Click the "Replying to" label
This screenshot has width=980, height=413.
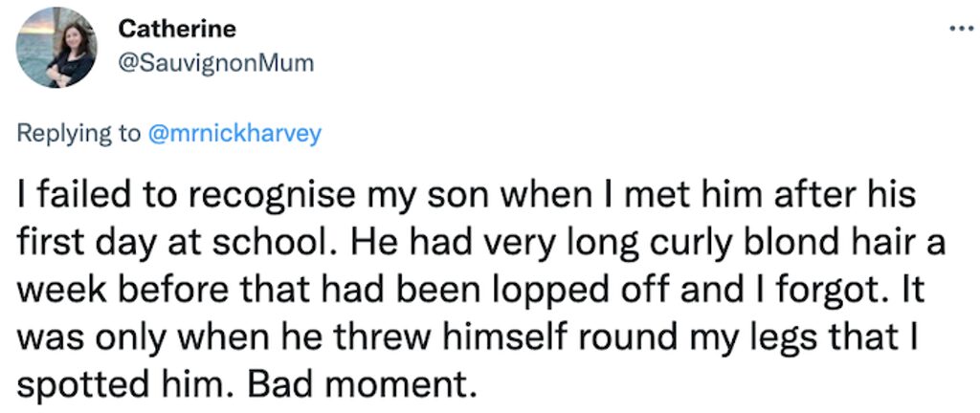[x=78, y=134]
